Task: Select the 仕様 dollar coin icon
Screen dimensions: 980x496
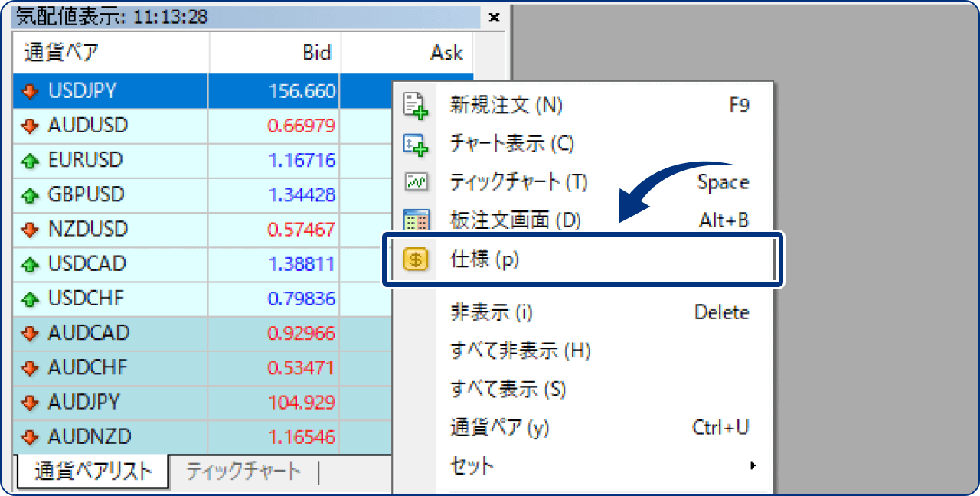Action: pyautogui.click(x=416, y=259)
